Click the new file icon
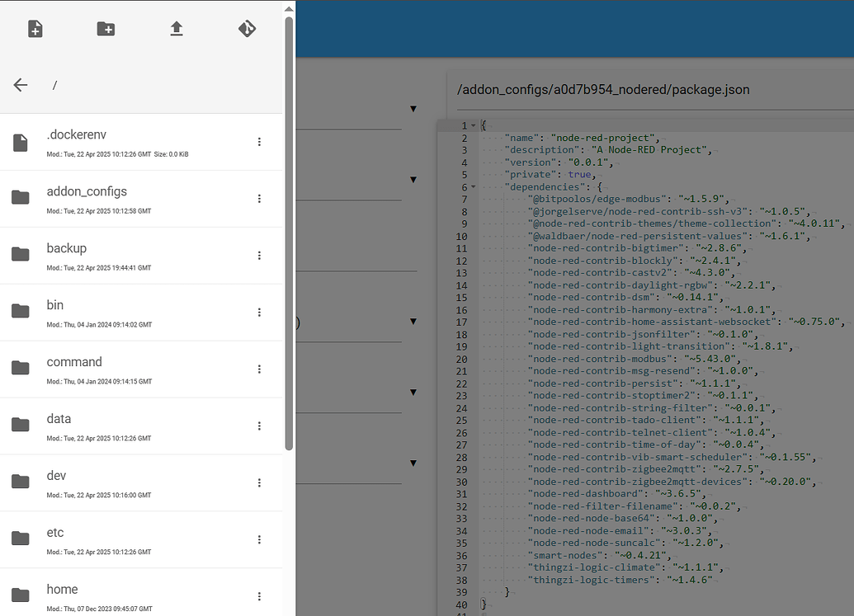This screenshot has height=616, width=854. pos(35,28)
